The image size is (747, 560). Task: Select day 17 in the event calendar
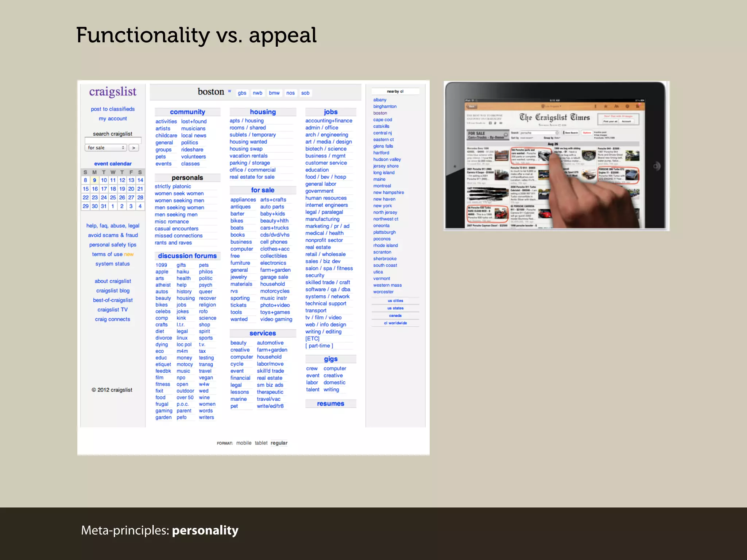click(104, 189)
